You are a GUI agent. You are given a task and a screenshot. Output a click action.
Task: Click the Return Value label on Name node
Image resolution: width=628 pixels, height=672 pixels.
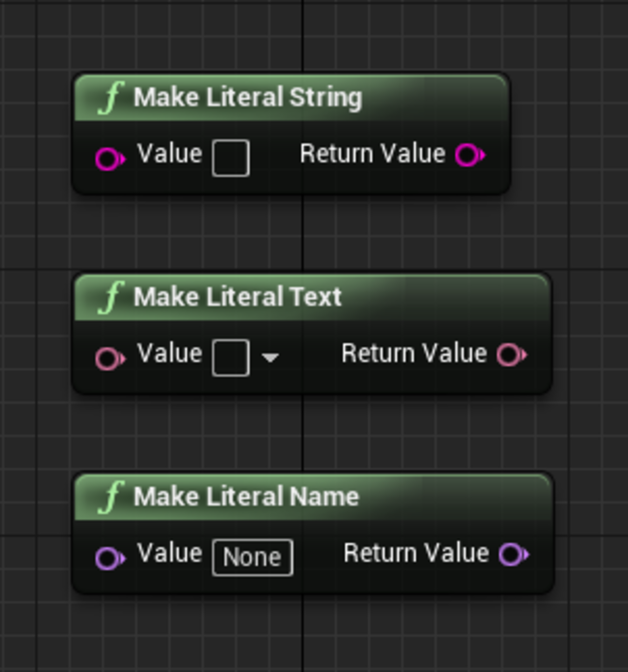click(416, 553)
